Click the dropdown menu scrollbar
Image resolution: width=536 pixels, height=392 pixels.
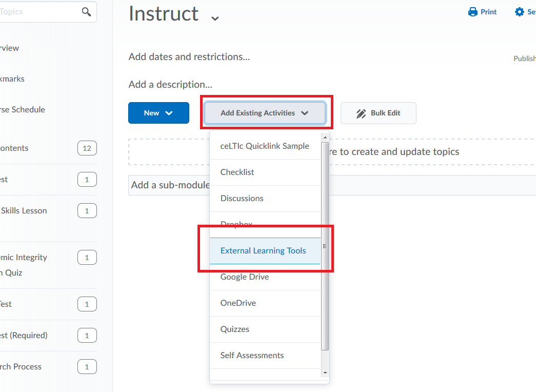coord(325,246)
